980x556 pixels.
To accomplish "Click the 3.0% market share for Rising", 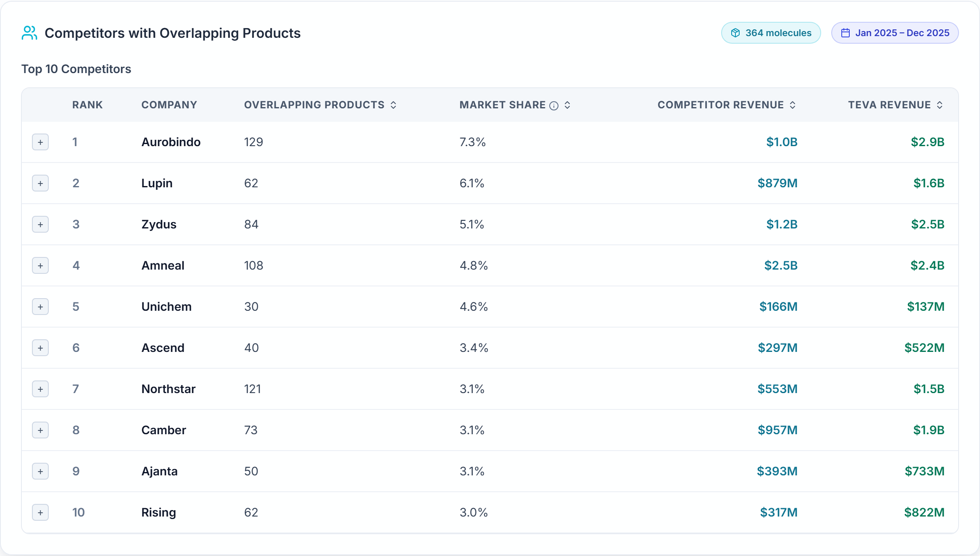I will coord(474,512).
